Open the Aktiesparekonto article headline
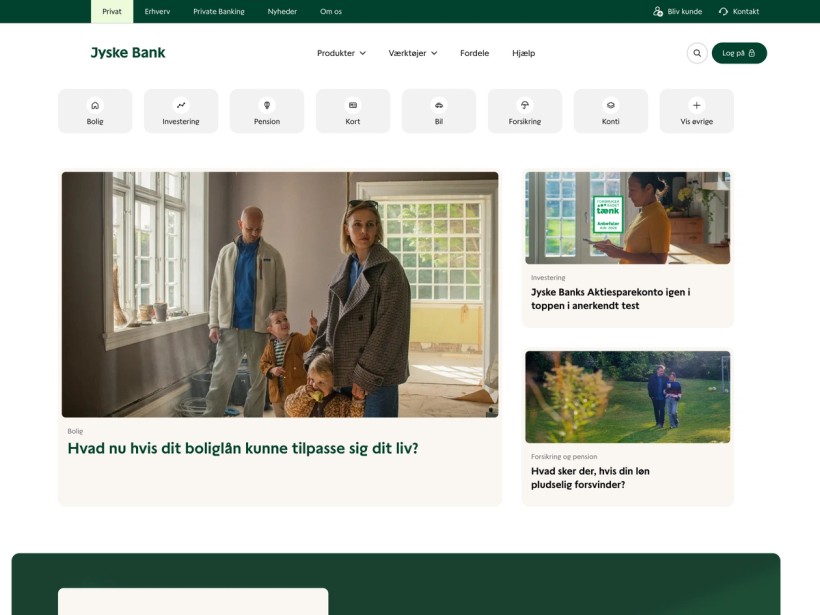820x615 pixels. [610, 299]
